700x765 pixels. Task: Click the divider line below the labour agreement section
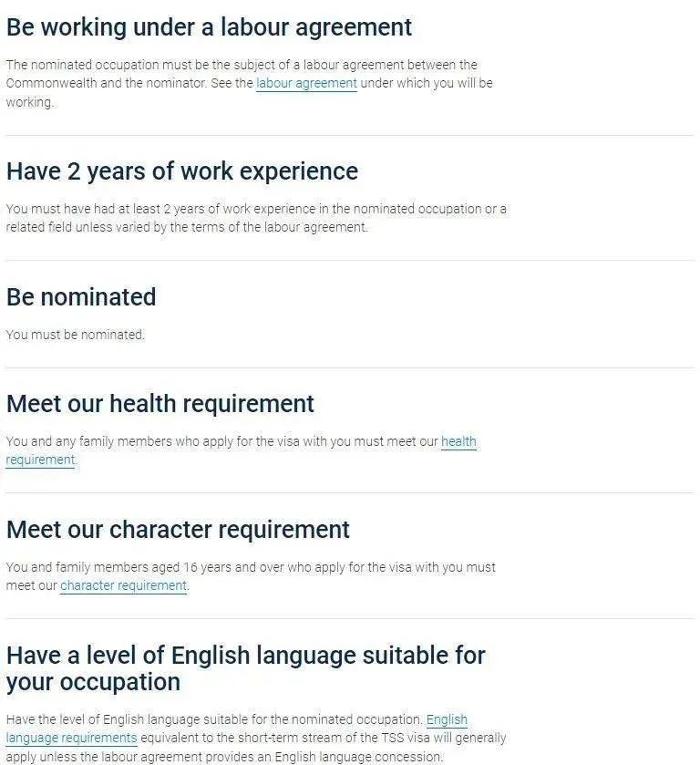pyautogui.click(x=350, y=136)
